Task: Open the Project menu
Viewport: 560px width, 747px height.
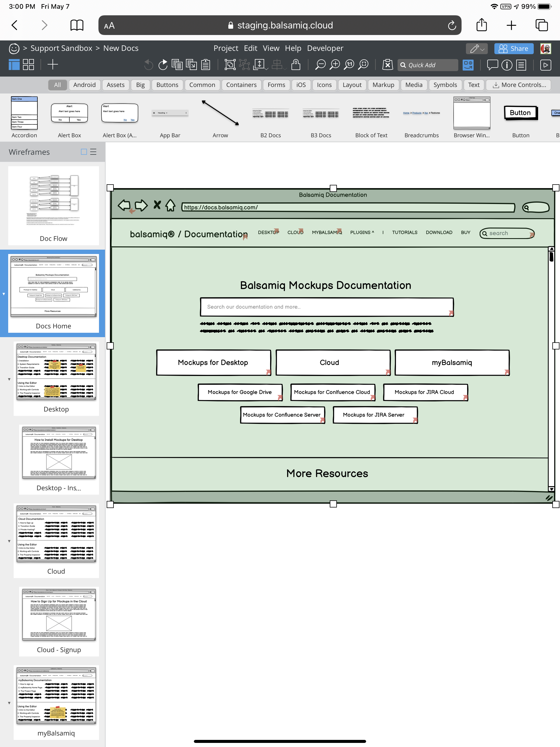Action: pos(226,48)
